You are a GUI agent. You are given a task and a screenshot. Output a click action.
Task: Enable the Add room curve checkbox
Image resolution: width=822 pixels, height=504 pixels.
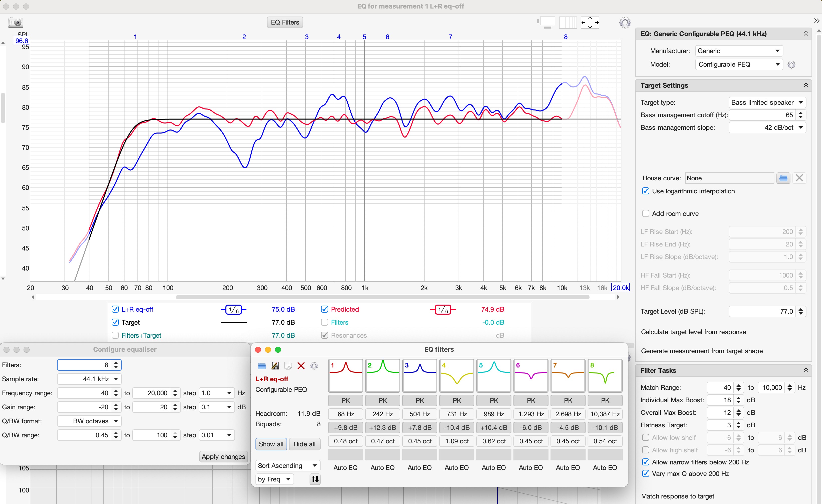coord(645,213)
